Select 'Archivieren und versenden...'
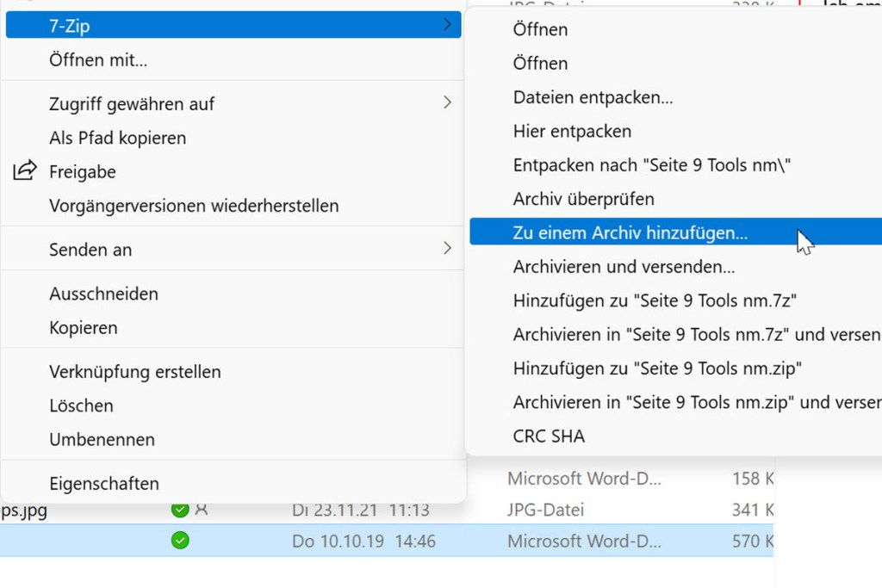 click(x=624, y=267)
